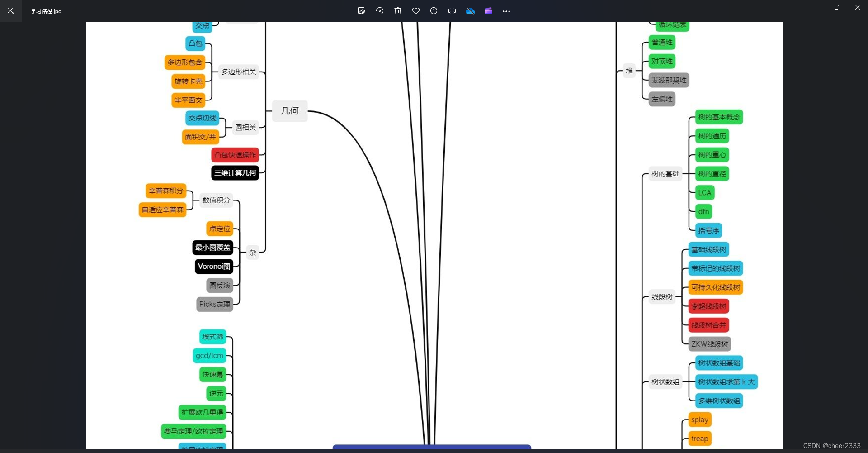Click the black 三维计算几何 node
The width and height of the screenshot is (868, 453).
point(235,173)
